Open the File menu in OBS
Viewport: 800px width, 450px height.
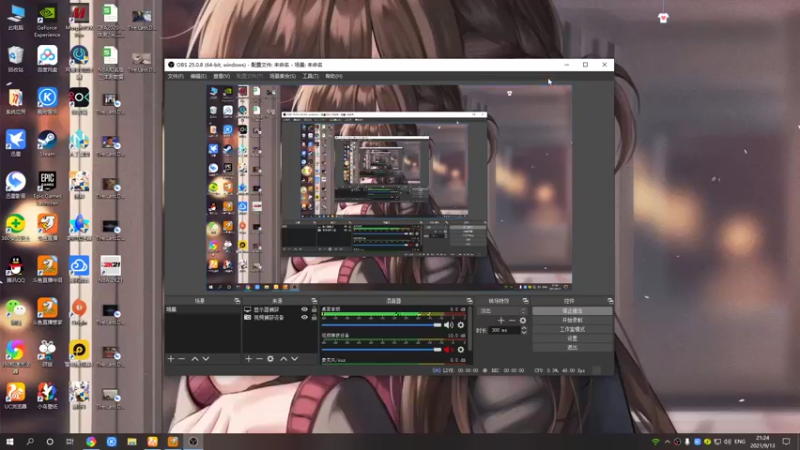[x=176, y=76]
